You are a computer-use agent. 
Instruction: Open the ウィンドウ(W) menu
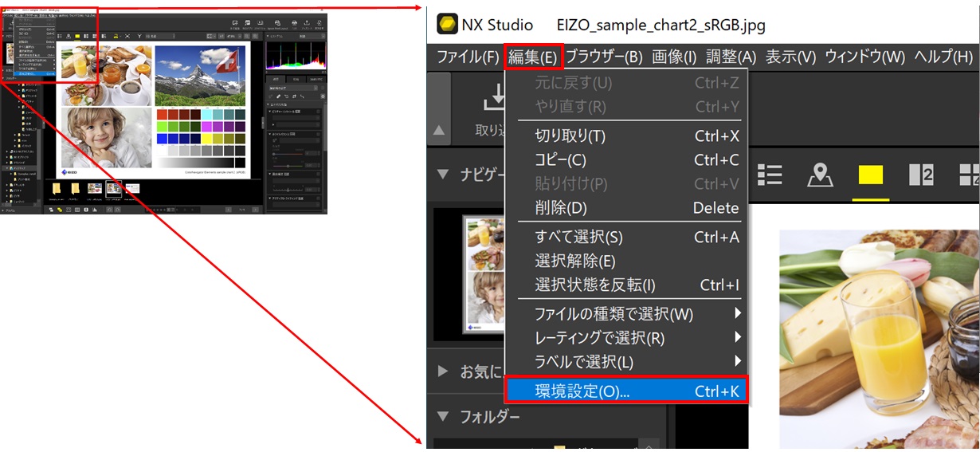pyautogui.click(x=865, y=57)
